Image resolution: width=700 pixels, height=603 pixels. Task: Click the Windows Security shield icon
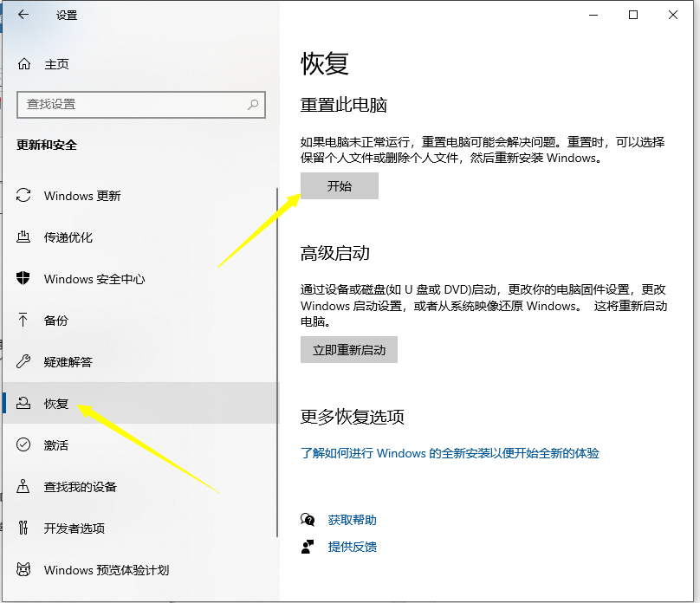click(x=24, y=279)
